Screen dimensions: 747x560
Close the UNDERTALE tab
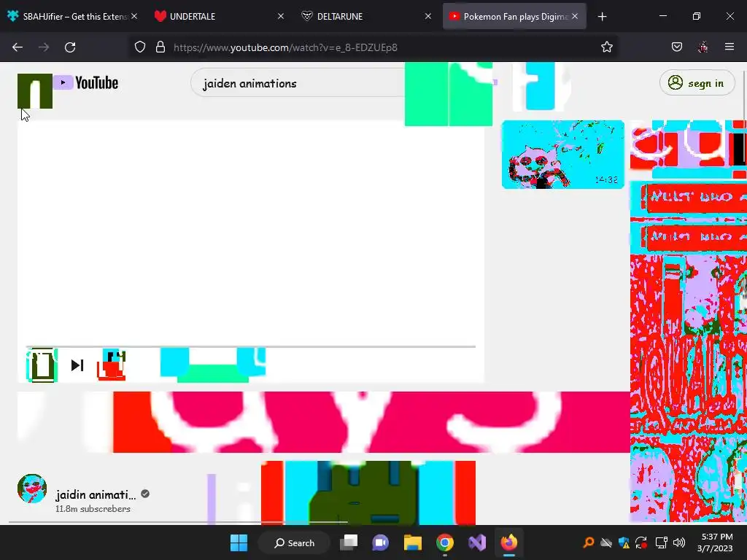click(281, 17)
